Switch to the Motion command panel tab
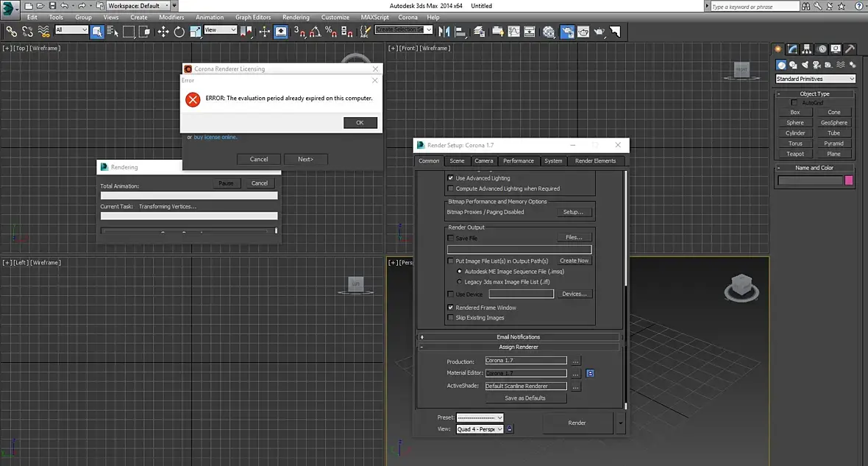The width and height of the screenshot is (868, 466). (822, 49)
